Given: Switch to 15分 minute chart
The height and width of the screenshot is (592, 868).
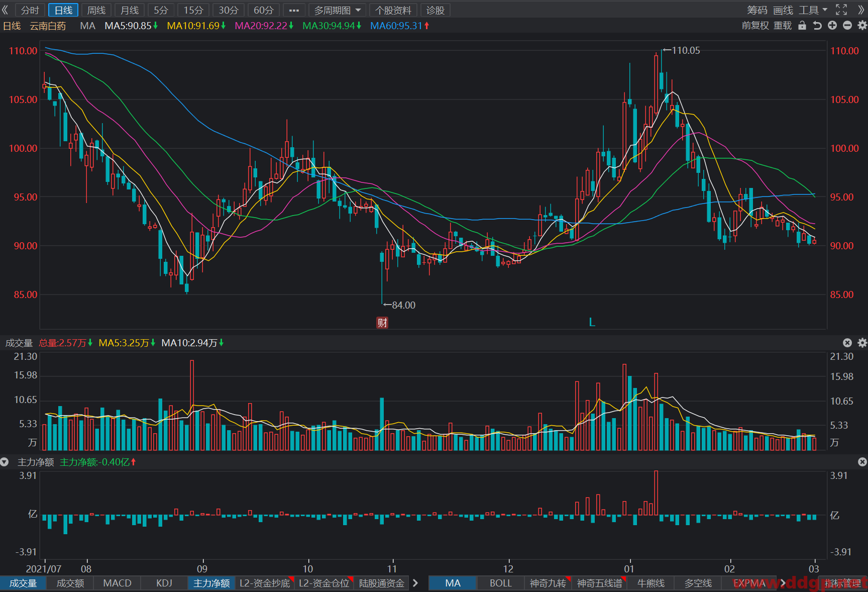Looking at the screenshot, I should 193,10.
